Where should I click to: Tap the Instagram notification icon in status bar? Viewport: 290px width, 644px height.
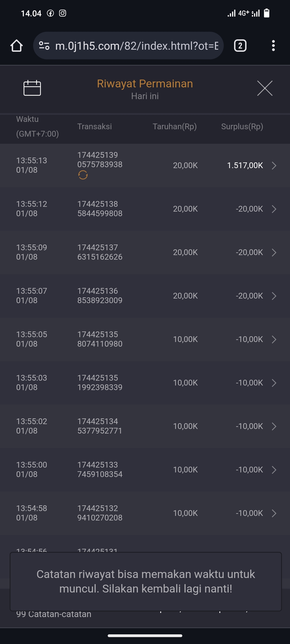point(63,13)
